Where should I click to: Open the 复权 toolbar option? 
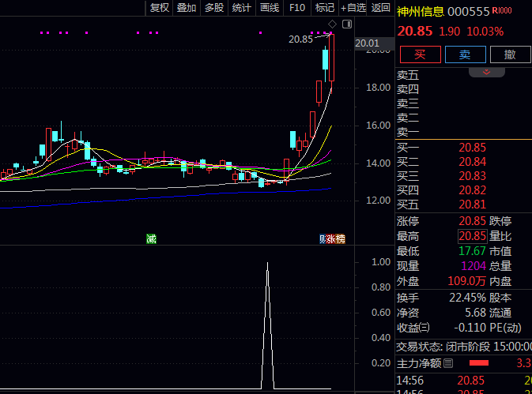[160, 8]
